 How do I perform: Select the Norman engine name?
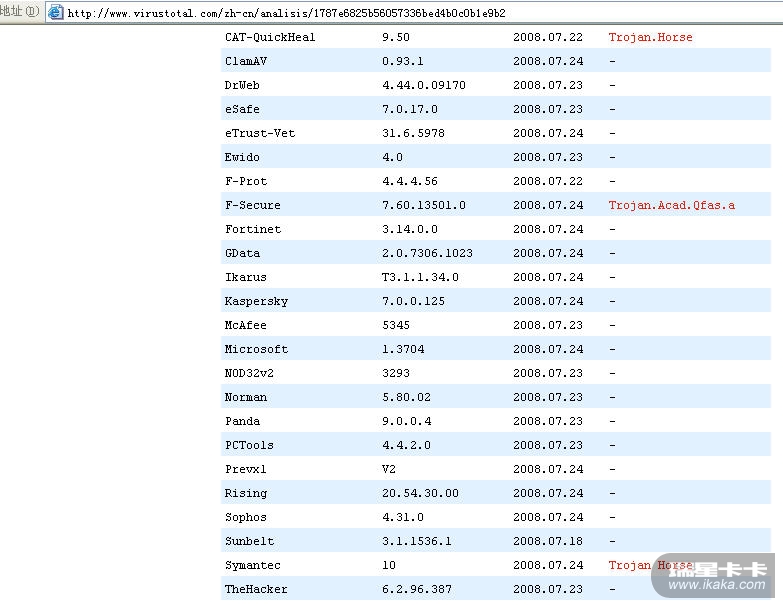[246, 397]
